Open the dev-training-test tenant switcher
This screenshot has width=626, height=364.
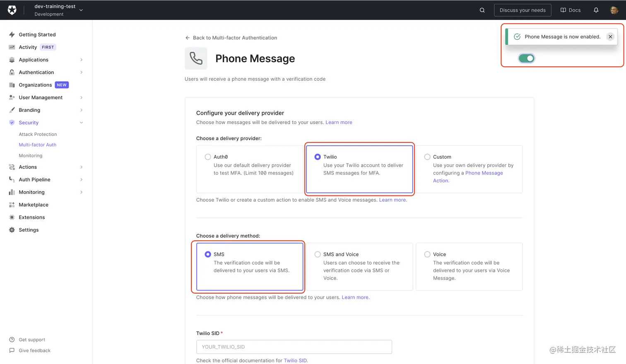pyautogui.click(x=58, y=9)
